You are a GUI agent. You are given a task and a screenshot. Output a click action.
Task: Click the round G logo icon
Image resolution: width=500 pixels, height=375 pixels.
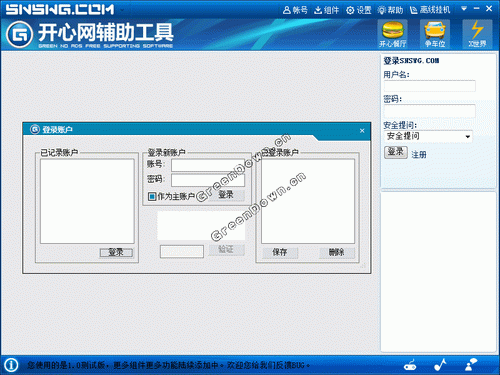pyautogui.click(x=20, y=34)
